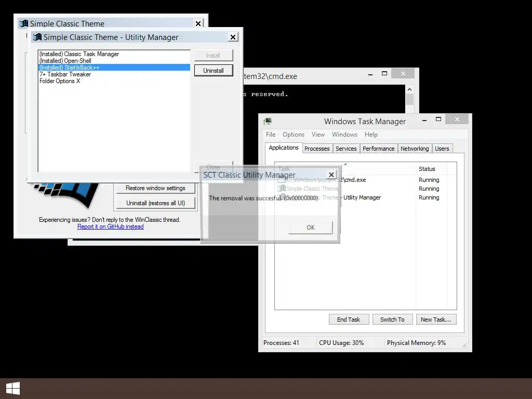Image resolution: width=532 pixels, height=399 pixels.
Task: Select the Applications tab
Action: 283,148
